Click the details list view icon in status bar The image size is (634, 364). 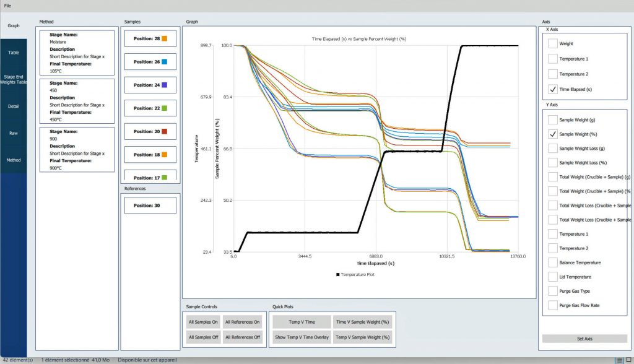[x=620, y=360]
